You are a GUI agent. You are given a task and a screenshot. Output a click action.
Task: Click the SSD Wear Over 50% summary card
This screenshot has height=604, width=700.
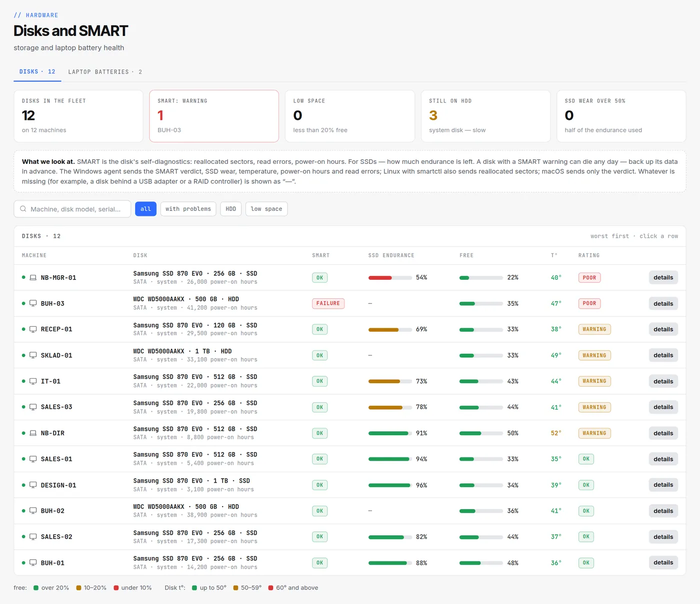pos(621,116)
